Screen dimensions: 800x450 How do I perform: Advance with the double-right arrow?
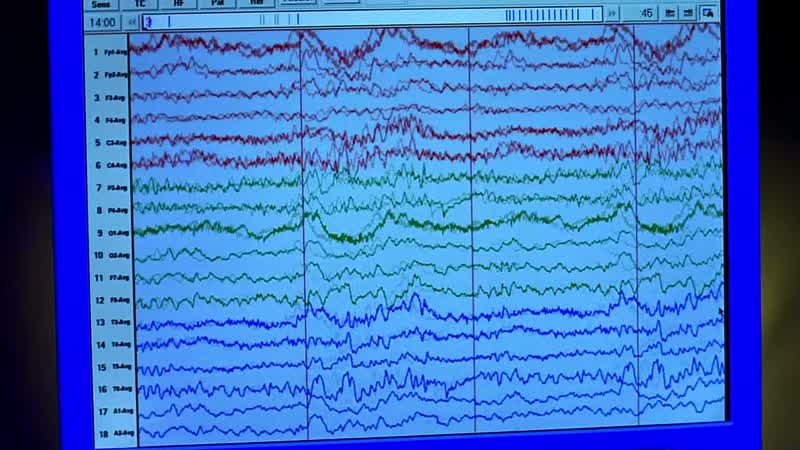(612, 14)
